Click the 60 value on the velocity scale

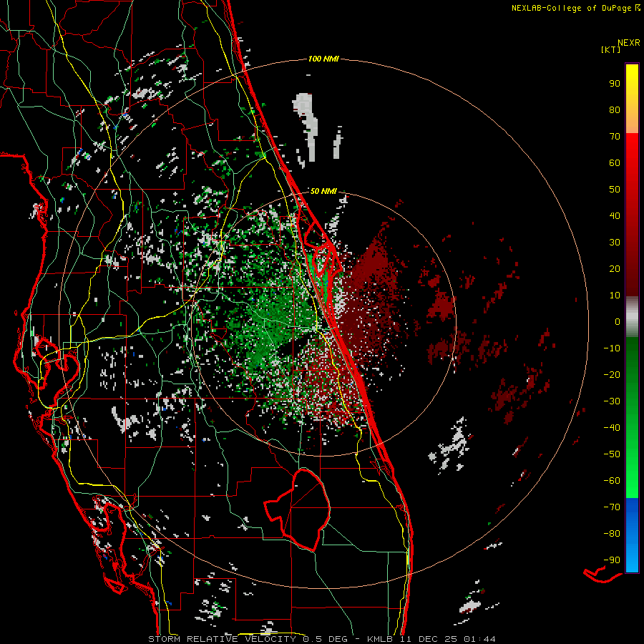click(x=615, y=162)
